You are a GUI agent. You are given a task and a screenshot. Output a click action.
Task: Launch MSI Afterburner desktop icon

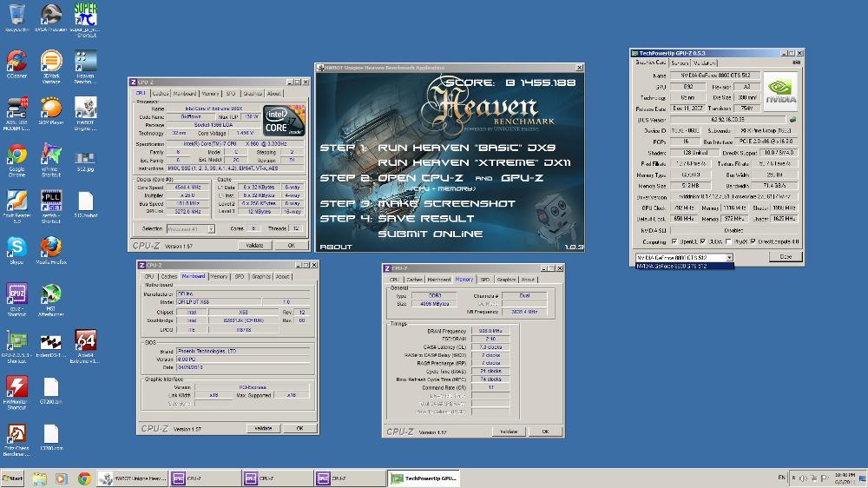[x=51, y=299]
